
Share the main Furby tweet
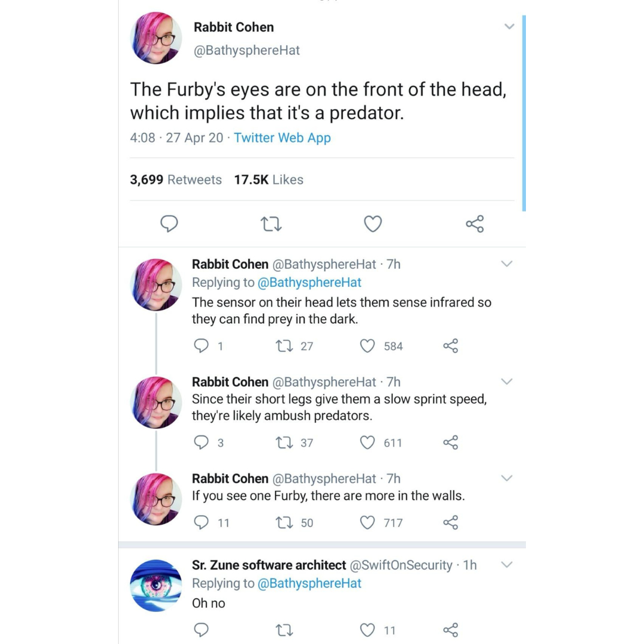pos(475,224)
